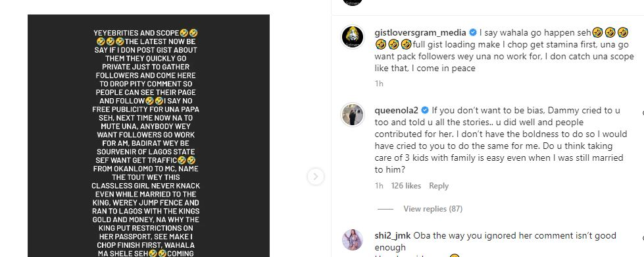644x257 pixels.
Task: Click verified badge beside gistloversgram_media
Action: point(473,32)
